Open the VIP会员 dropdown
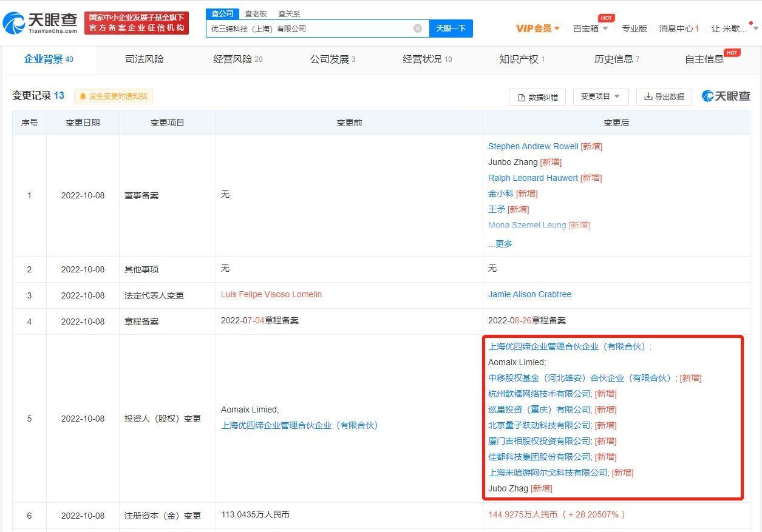Viewport: 762px width, 532px height. coord(537,29)
